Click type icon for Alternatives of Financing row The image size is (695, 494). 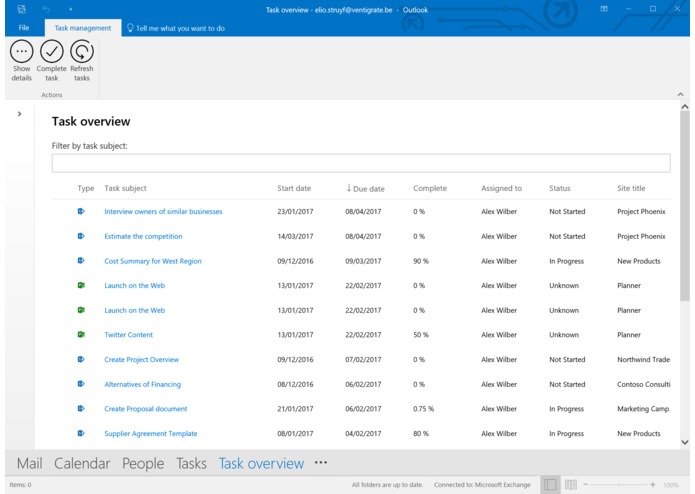click(81, 384)
